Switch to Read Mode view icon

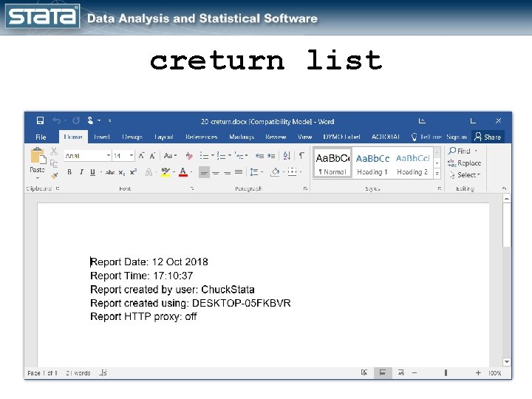click(x=364, y=372)
